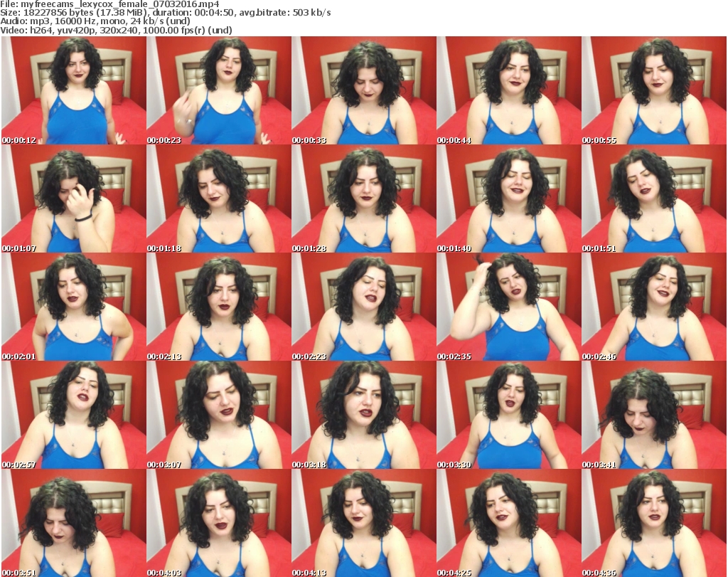Click the thumbnail with time 00:03:51
728x577 pixels.
(x=74, y=523)
